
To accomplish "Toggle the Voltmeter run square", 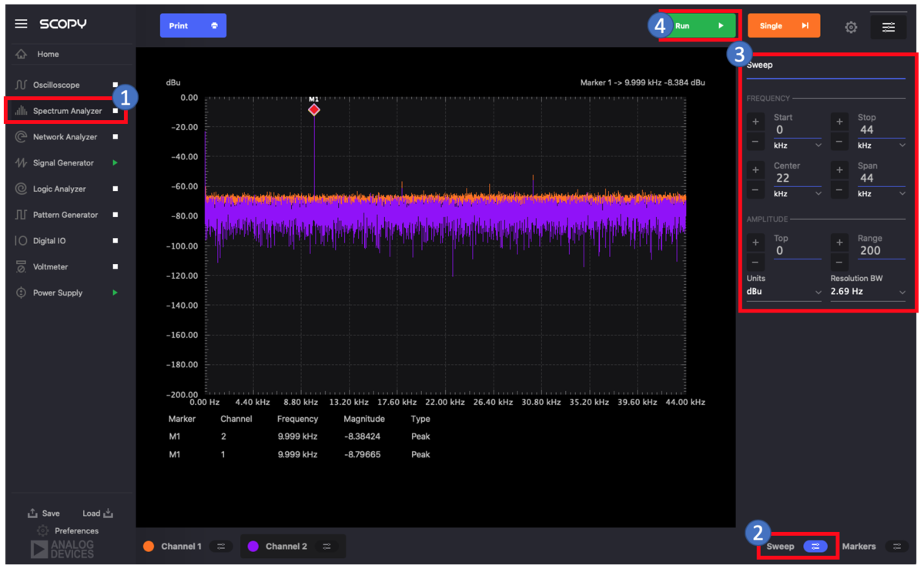I will pos(115,267).
